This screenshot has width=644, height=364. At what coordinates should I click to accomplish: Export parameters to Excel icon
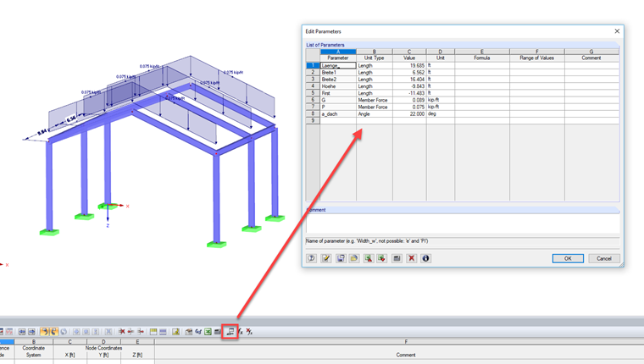click(382, 258)
